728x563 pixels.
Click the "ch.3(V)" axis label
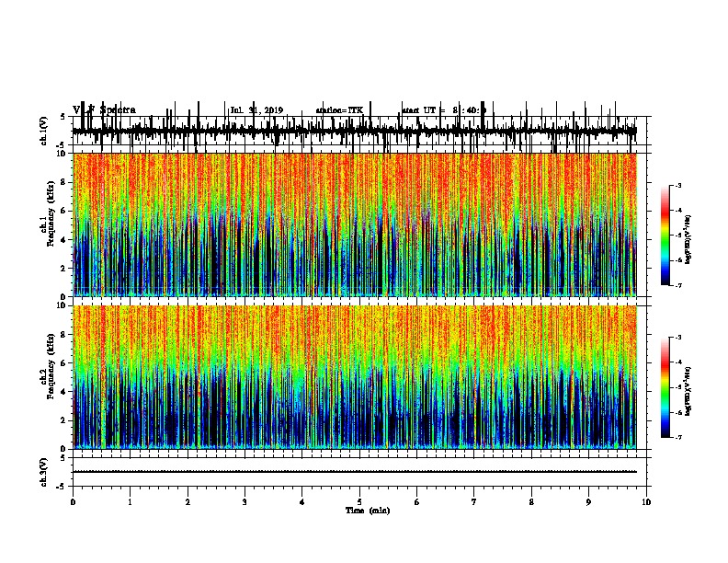coord(43,472)
